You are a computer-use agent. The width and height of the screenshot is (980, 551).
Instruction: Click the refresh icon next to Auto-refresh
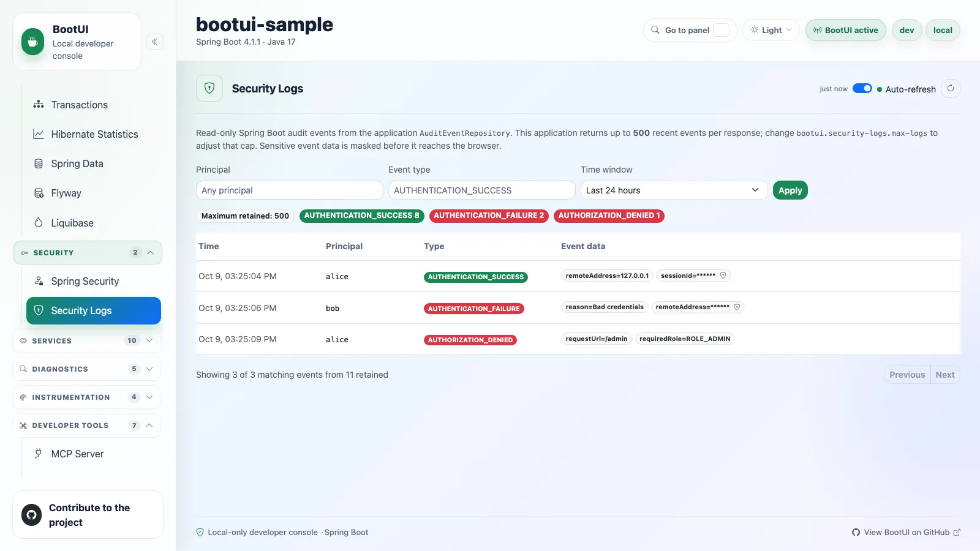951,89
